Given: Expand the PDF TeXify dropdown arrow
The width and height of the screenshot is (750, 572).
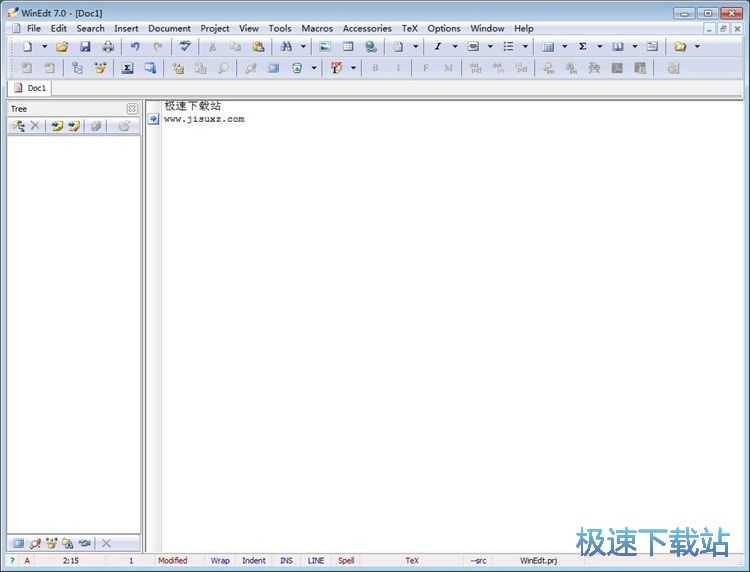Looking at the screenshot, I should [x=353, y=68].
